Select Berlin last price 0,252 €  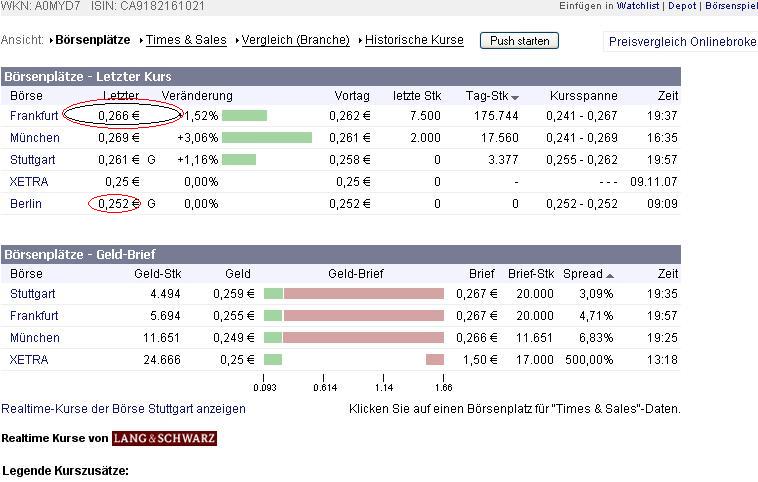[x=119, y=204]
